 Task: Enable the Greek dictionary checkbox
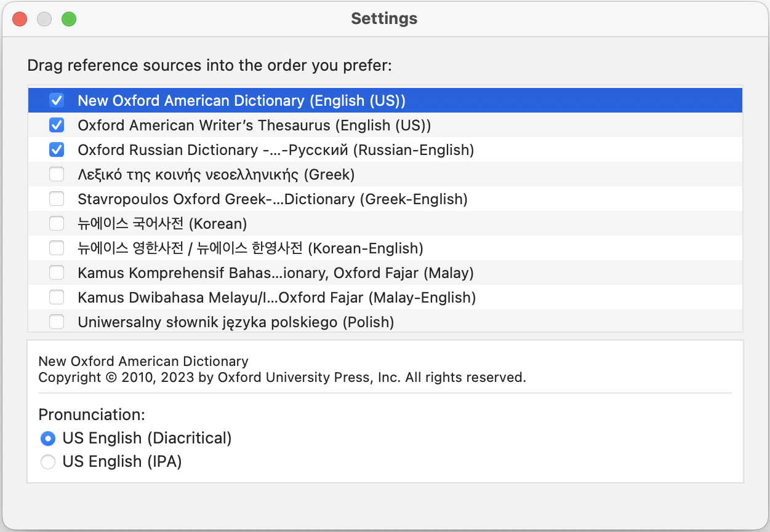tap(57, 174)
